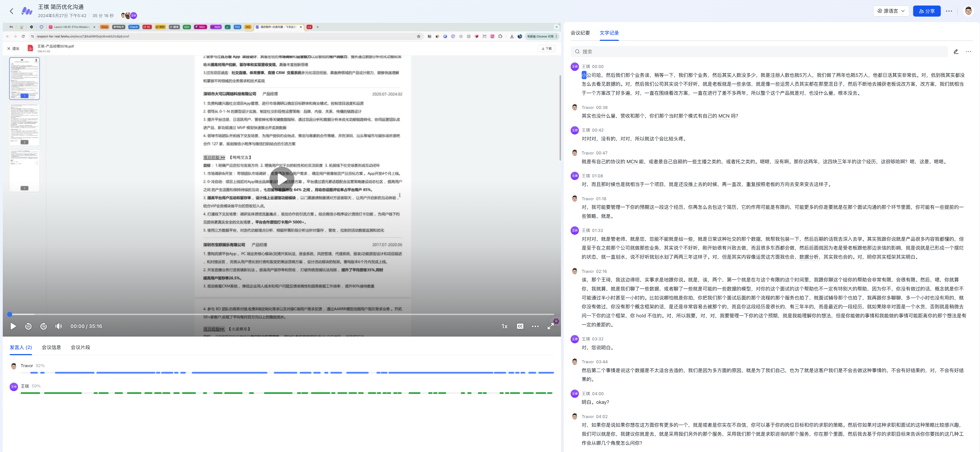Open the user profile avatar
Screen dimensions: 980x452
pyautogui.click(x=969, y=11)
